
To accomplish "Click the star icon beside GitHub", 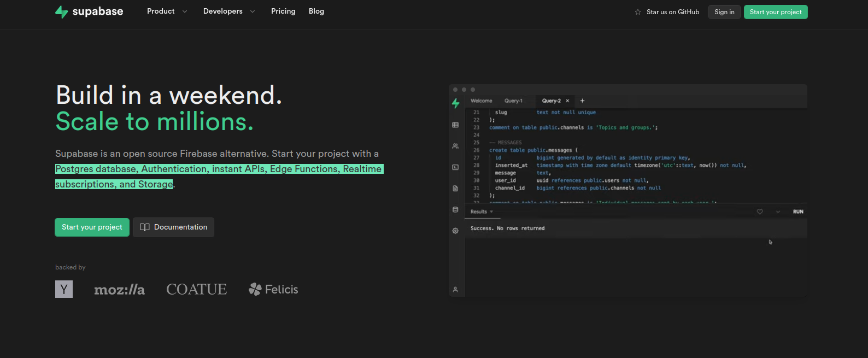I will (x=638, y=12).
